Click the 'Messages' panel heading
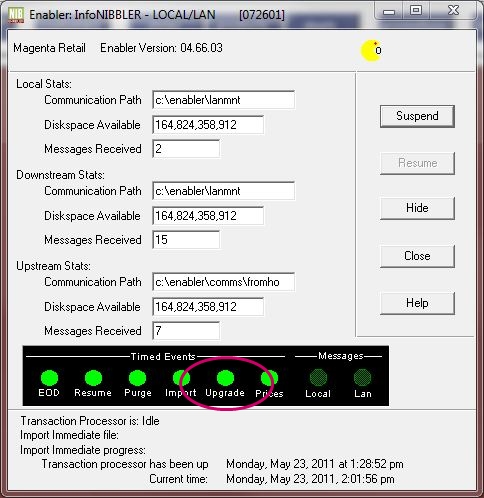484x498 pixels. coord(341,356)
